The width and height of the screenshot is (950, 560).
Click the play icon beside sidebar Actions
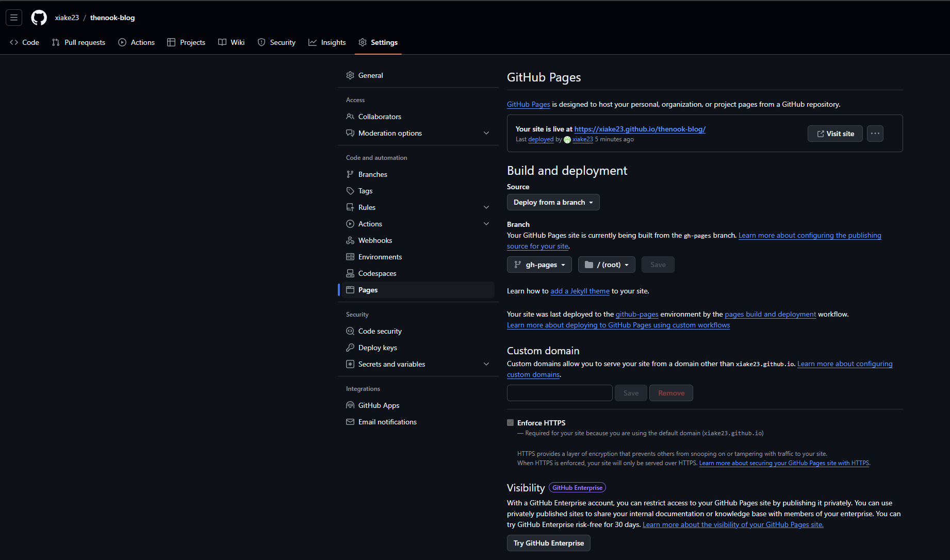[x=350, y=224]
